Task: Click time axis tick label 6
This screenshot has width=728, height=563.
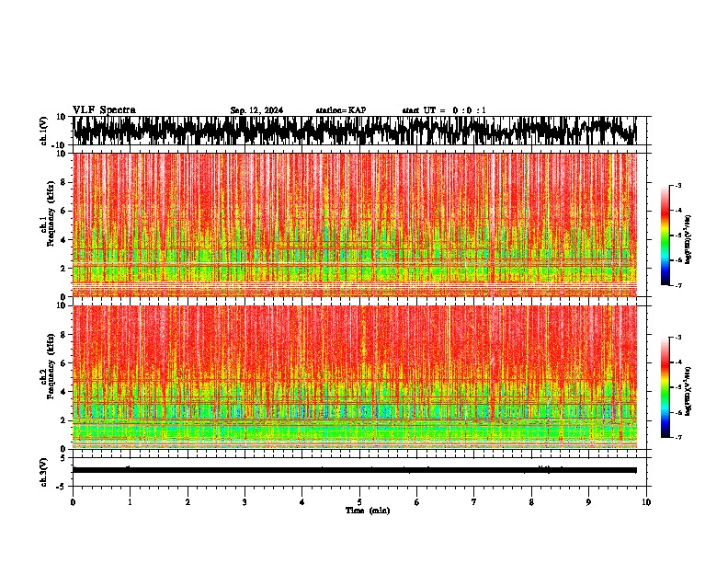Action: [x=417, y=502]
